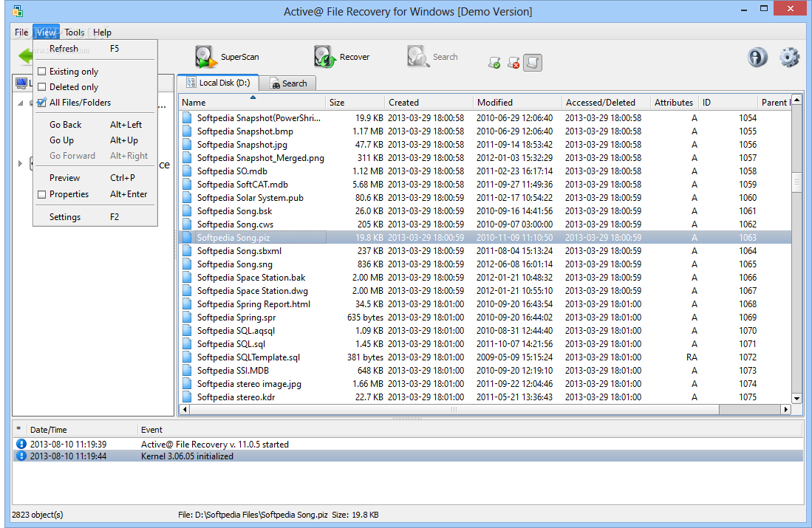Switch to the Local Disk (D:) tab

219,83
